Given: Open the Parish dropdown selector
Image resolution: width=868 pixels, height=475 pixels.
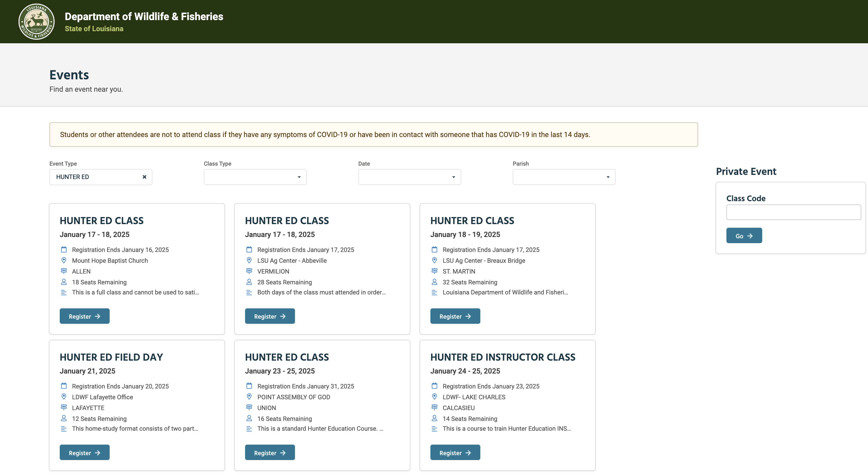Looking at the screenshot, I should (x=564, y=177).
